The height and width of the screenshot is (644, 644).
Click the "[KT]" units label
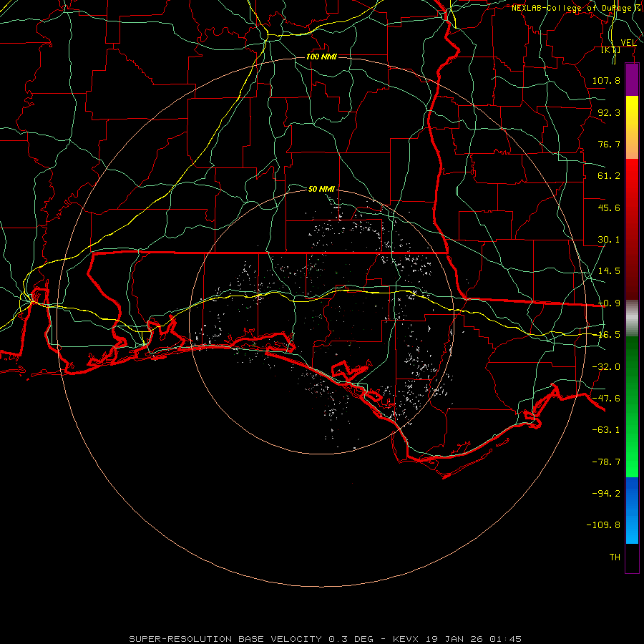point(611,50)
